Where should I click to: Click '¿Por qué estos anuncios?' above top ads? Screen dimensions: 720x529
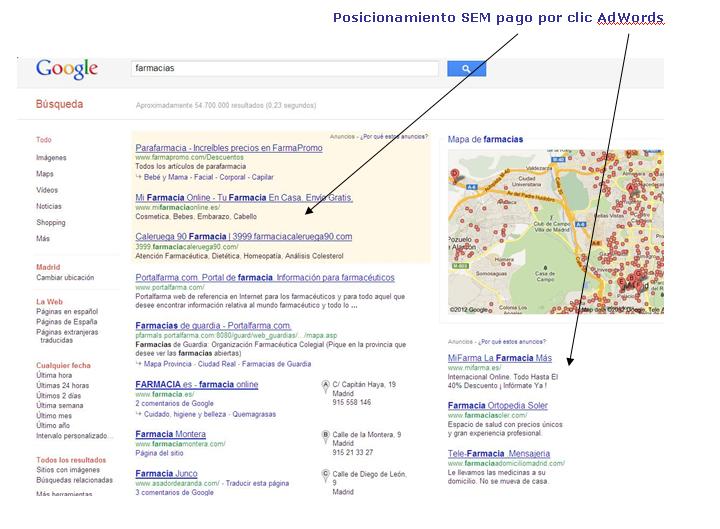(394, 136)
